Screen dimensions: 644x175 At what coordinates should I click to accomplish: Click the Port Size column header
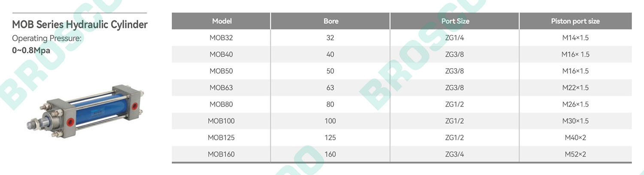tap(455, 21)
